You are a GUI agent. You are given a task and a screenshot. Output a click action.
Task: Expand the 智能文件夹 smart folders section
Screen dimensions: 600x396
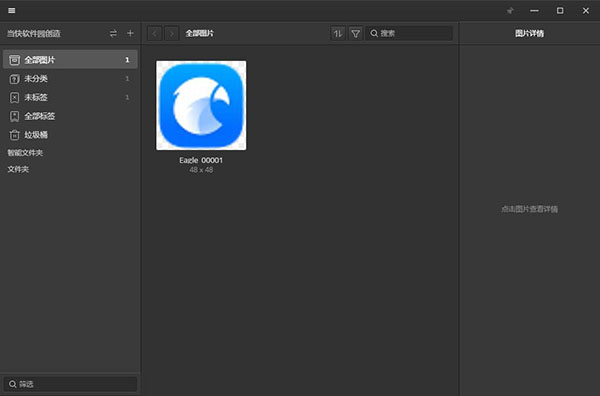[x=25, y=153]
